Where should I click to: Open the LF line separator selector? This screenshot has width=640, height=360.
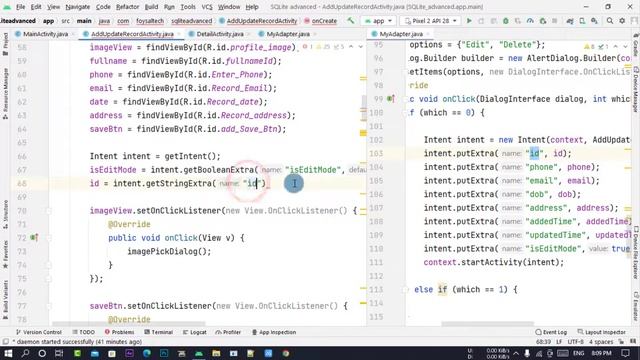559,342
